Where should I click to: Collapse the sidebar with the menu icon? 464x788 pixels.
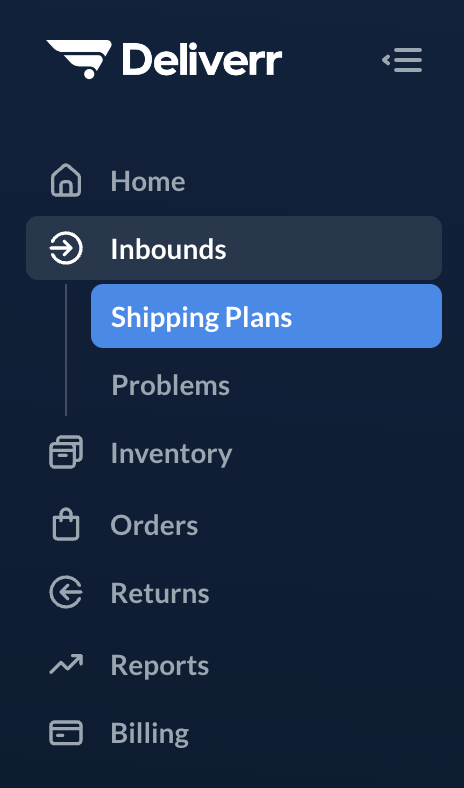[402, 60]
